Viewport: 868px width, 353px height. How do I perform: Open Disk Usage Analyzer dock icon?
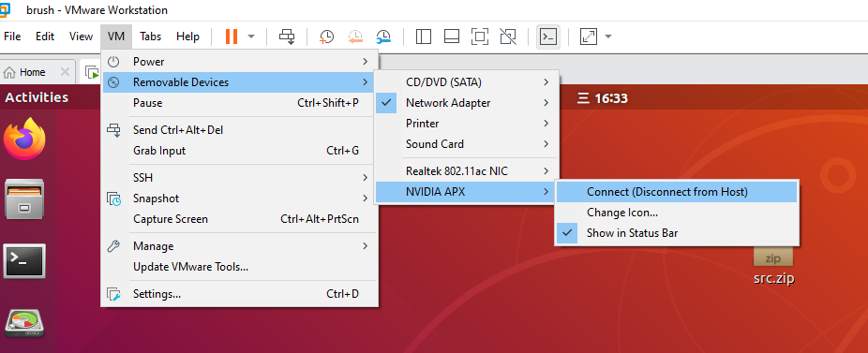(x=24, y=324)
